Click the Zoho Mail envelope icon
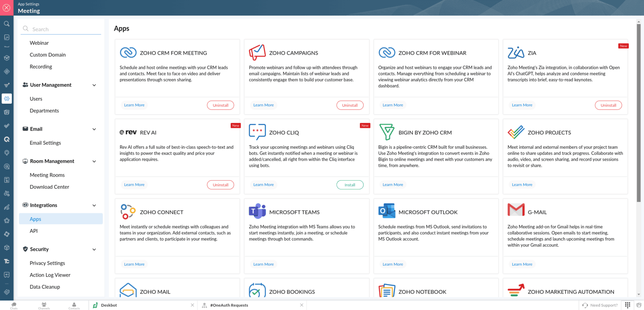 click(x=128, y=290)
